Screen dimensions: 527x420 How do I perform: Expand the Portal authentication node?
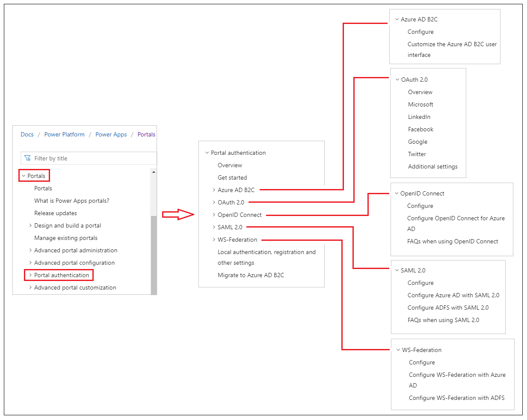tap(30, 275)
